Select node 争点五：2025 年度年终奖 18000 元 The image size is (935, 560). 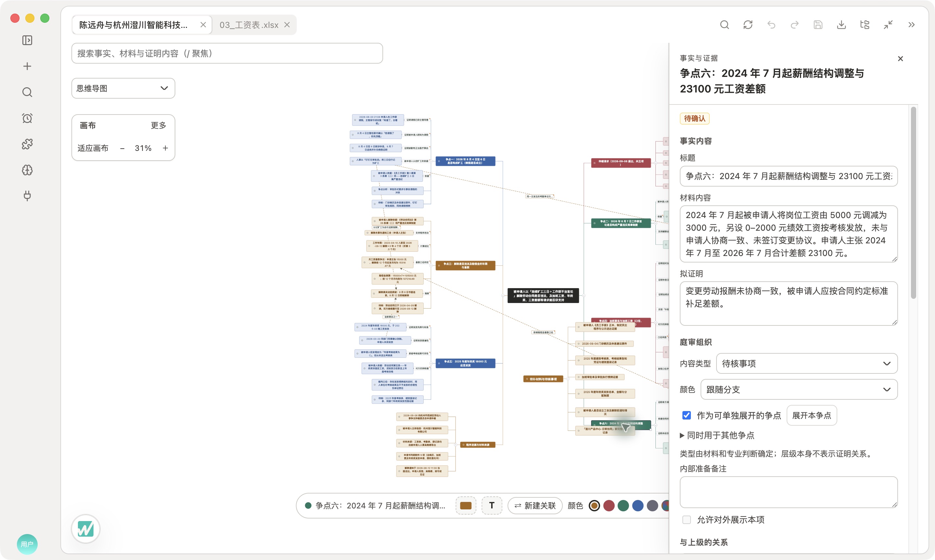[x=466, y=363]
